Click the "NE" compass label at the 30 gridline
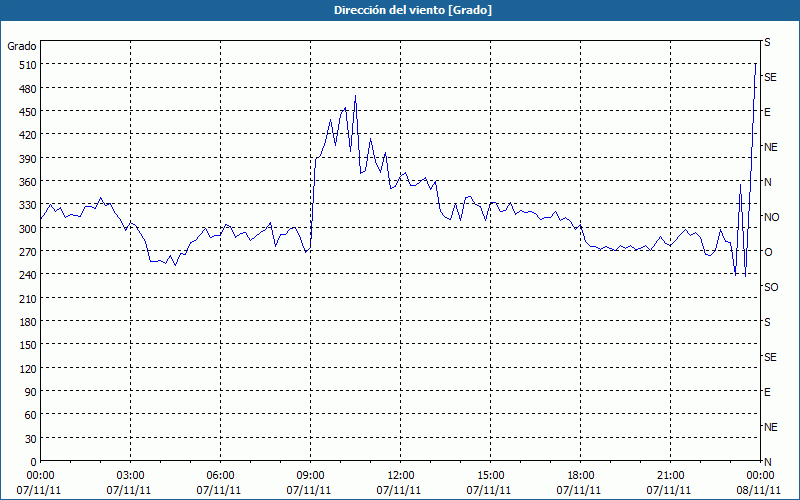Viewport: 800px width, 500px height. [x=771, y=427]
